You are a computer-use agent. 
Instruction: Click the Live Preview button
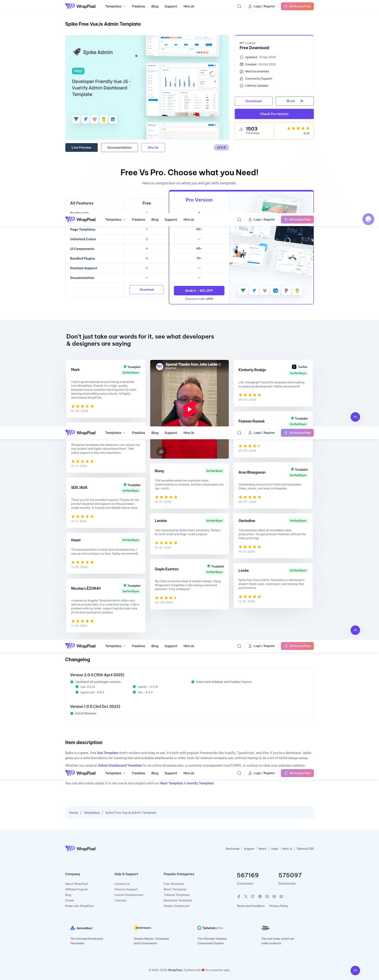click(82, 148)
